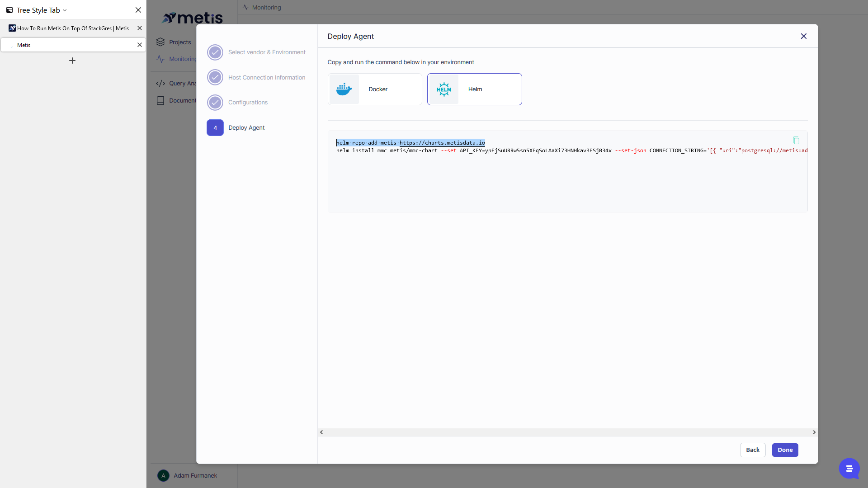
Task: Click the Done button
Action: click(785, 450)
